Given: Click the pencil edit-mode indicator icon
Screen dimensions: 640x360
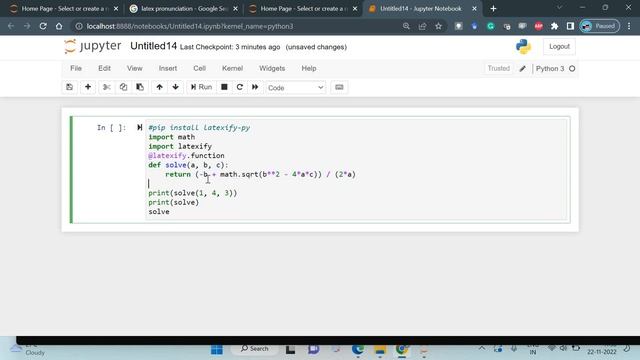Looking at the screenshot, I should pyautogui.click(x=522, y=69).
